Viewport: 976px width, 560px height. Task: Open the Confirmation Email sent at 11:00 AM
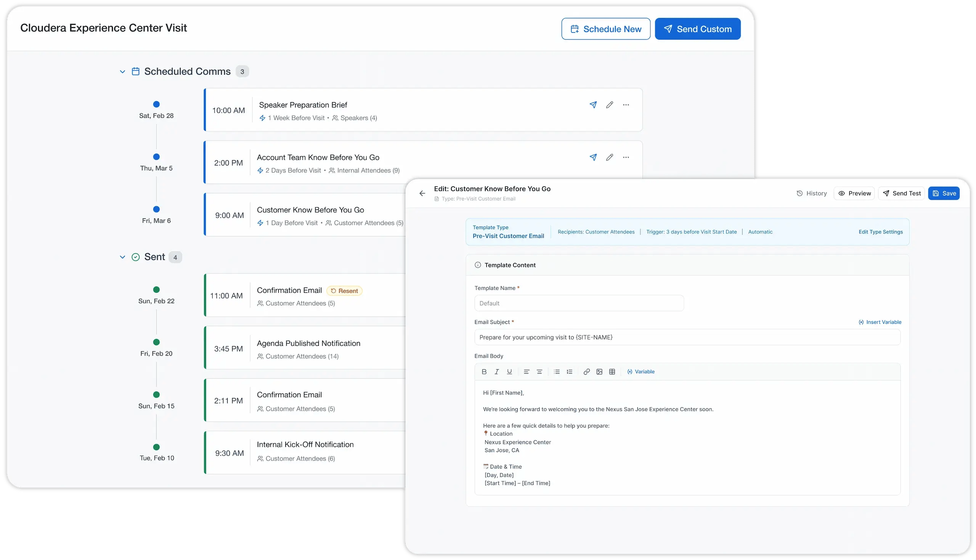(x=289, y=290)
